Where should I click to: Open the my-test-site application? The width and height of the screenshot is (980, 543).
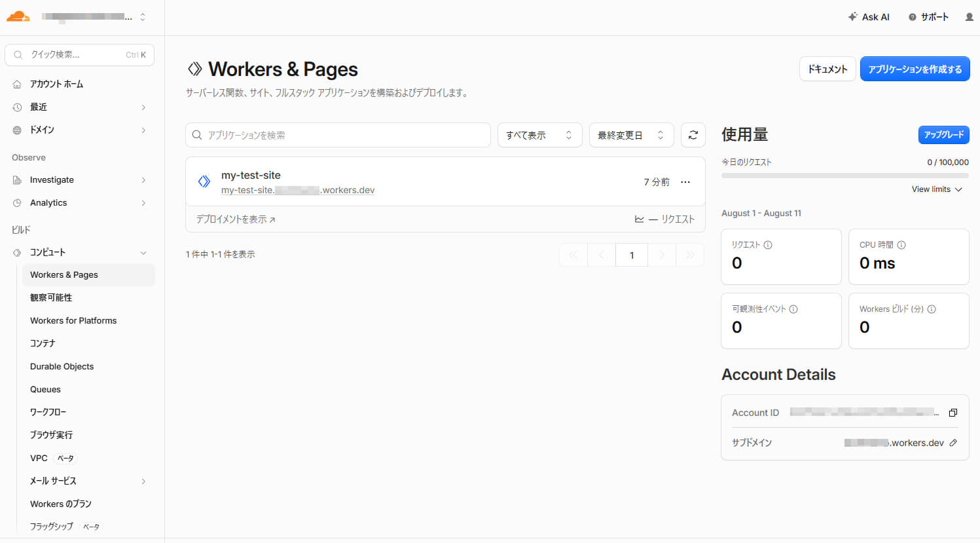coord(251,175)
